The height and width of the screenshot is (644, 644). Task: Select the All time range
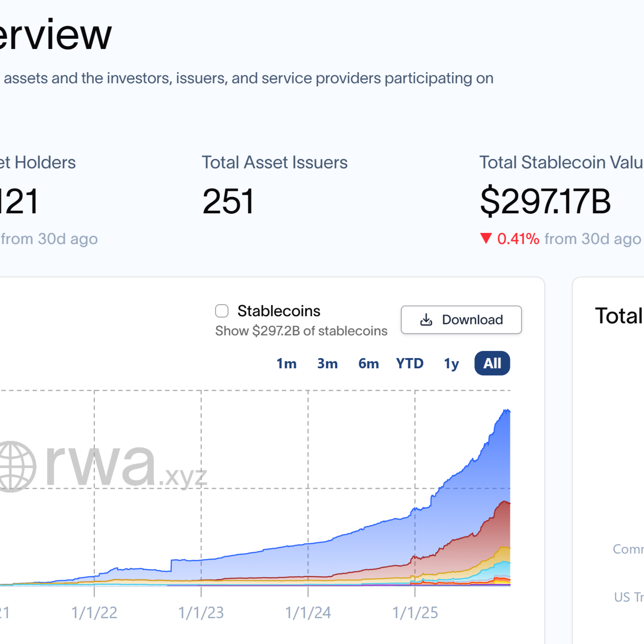(x=492, y=363)
